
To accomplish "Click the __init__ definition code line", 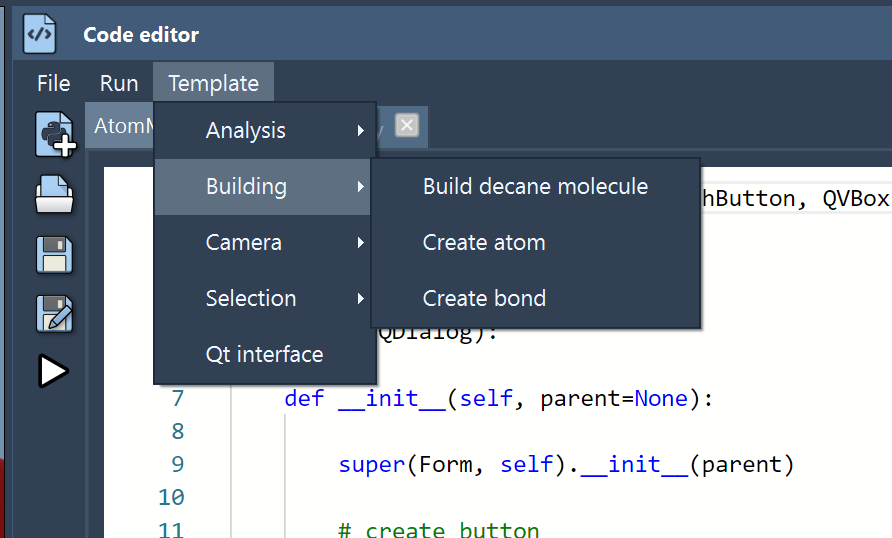I will tap(498, 399).
